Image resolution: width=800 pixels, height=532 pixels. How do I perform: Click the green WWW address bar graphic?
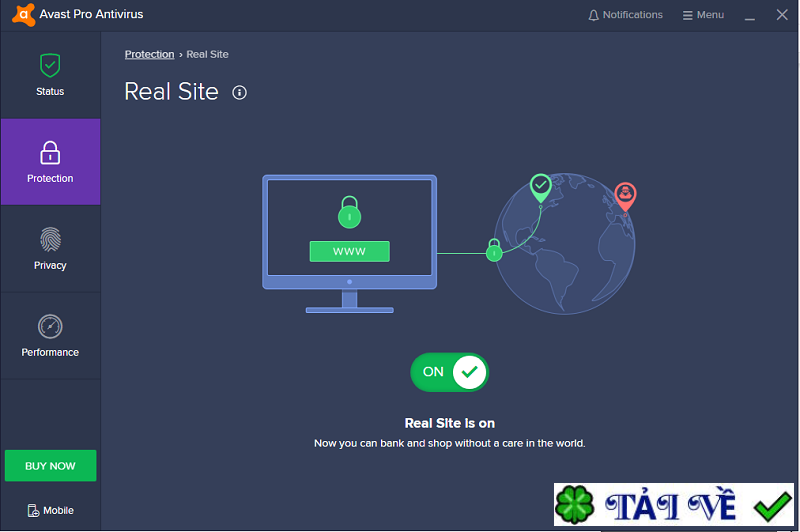tap(349, 251)
